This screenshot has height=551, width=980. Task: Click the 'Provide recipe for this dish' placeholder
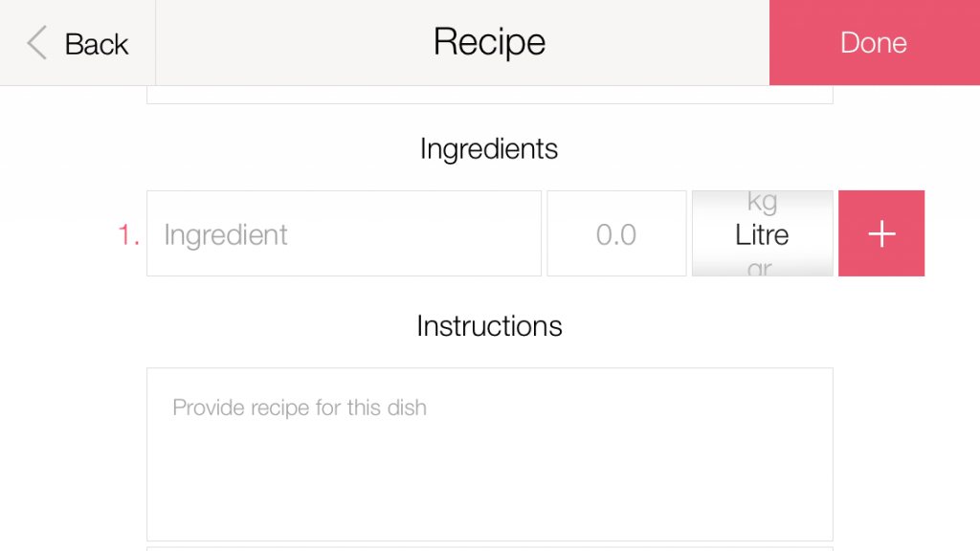pyautogui.click(x=300, y=408)
